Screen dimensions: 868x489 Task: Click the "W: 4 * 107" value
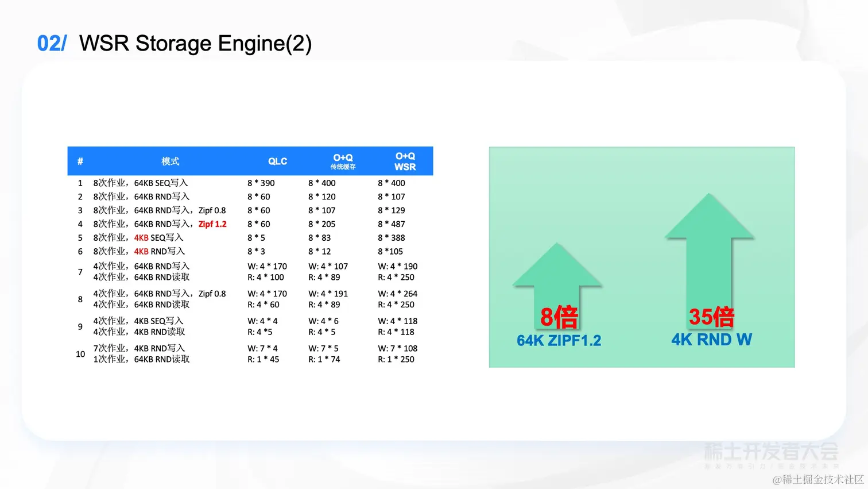328,266
